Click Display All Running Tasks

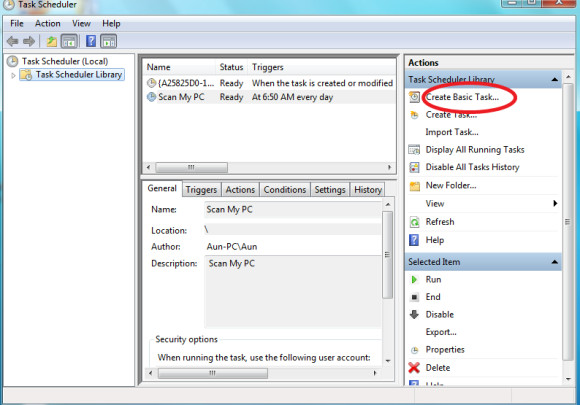tap(475, 150)
